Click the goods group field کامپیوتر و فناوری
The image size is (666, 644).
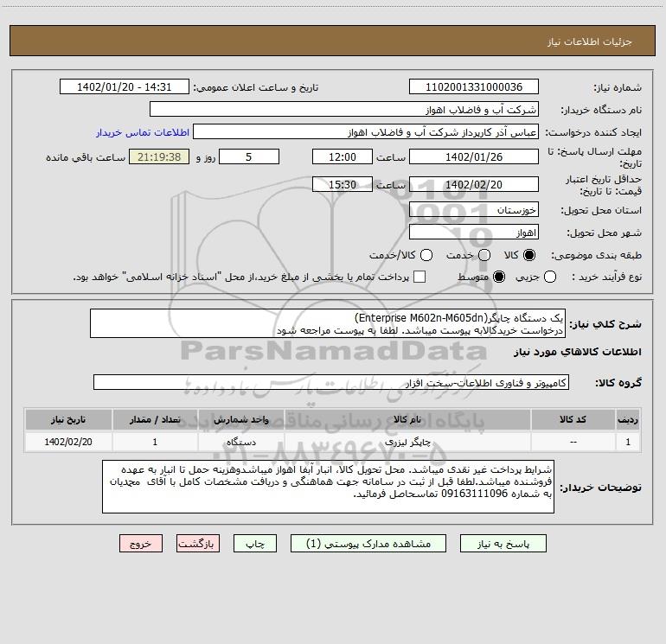point(331,382)
